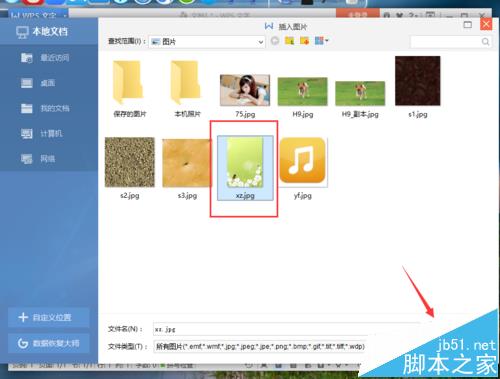Select 计算机 in the sidebar
The image size is (500, 379).
point(41,134)
